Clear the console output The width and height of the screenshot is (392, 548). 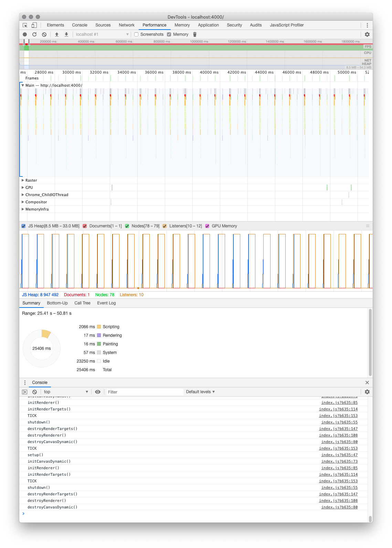tap(34, 392)
